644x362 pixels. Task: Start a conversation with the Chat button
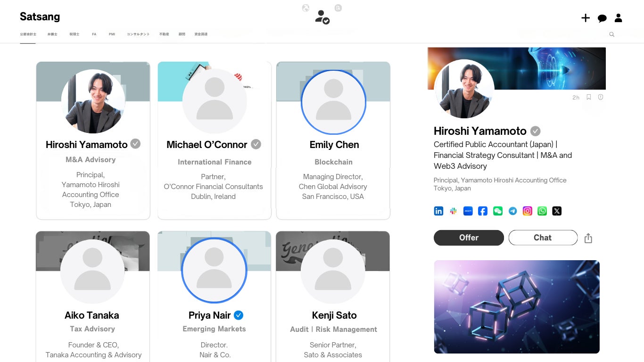tap(543, 238)
